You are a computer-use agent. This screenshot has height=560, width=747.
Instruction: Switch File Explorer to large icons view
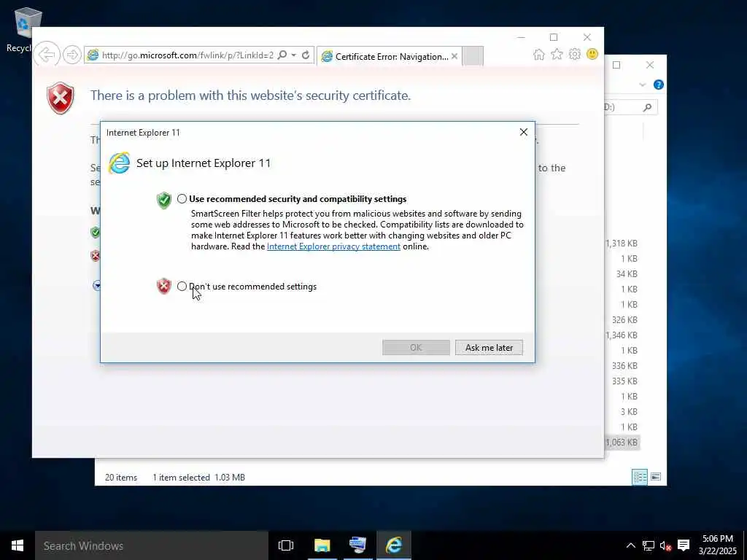click(656, 477)
